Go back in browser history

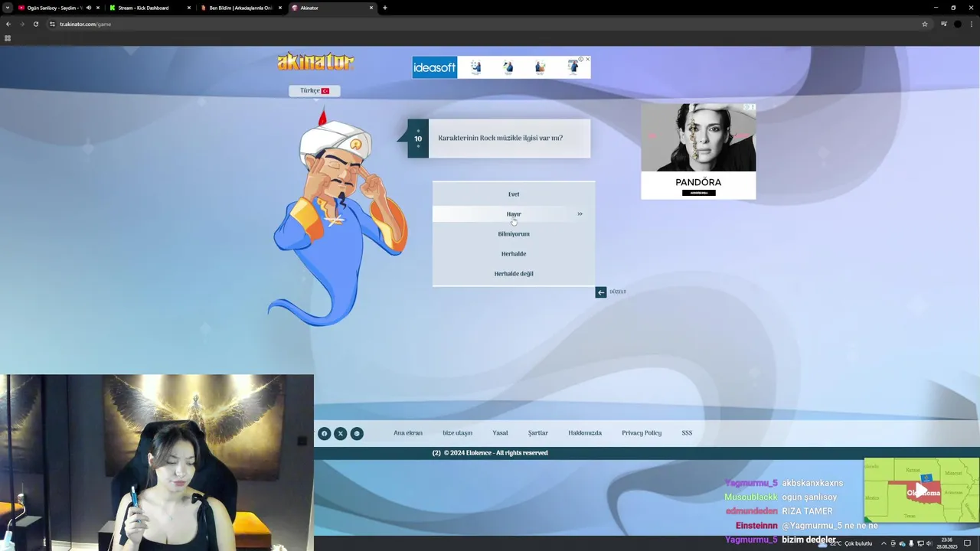[x=8, y=24]
